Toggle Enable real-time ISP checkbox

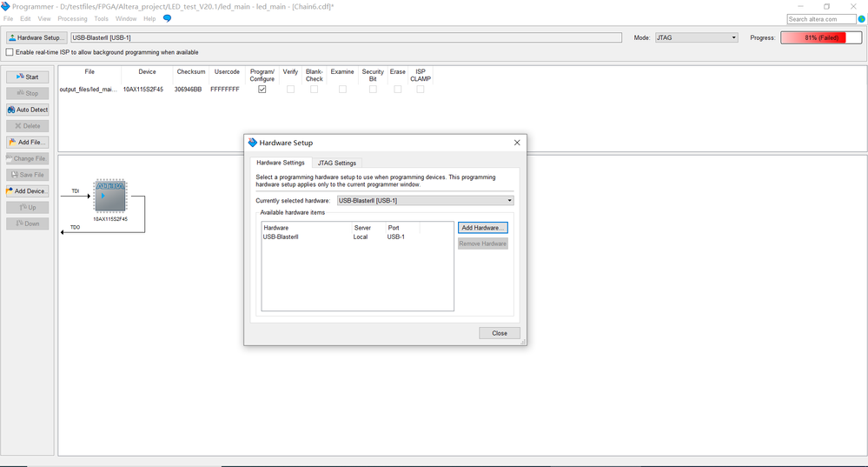[10, 52]
